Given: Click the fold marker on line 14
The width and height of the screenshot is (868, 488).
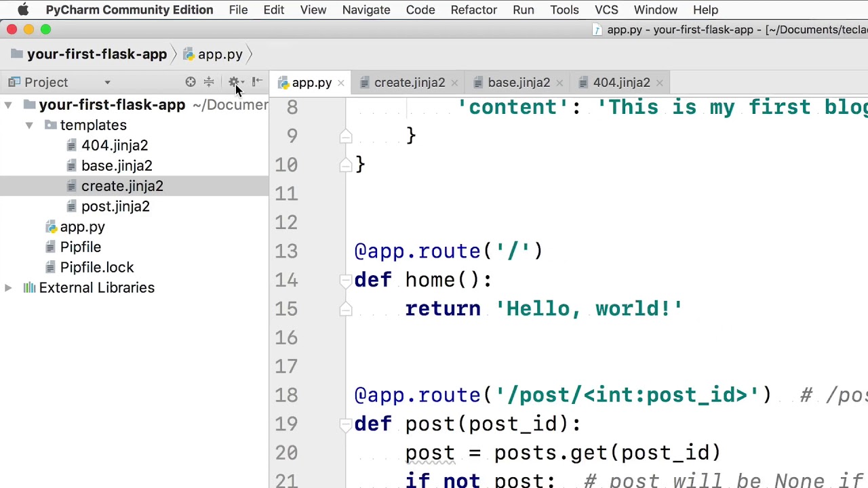Looking at the screenshot, I should click(x=346, y=280).
